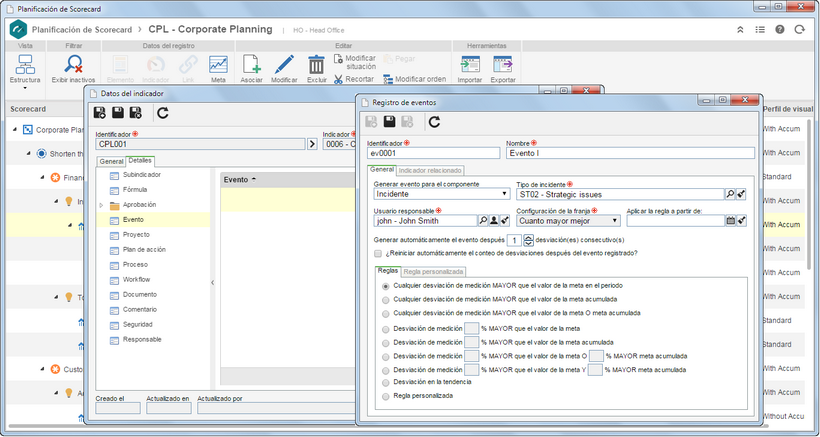Open the list view icon in header
The width and height of the screenshot is (820, 437).
click(x=760, y=30)
